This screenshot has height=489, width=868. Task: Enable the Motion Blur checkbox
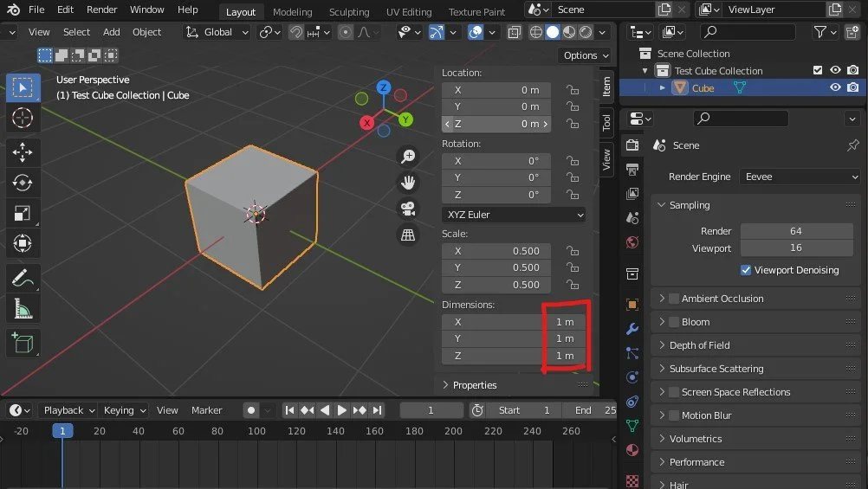(x=674, y=415)
